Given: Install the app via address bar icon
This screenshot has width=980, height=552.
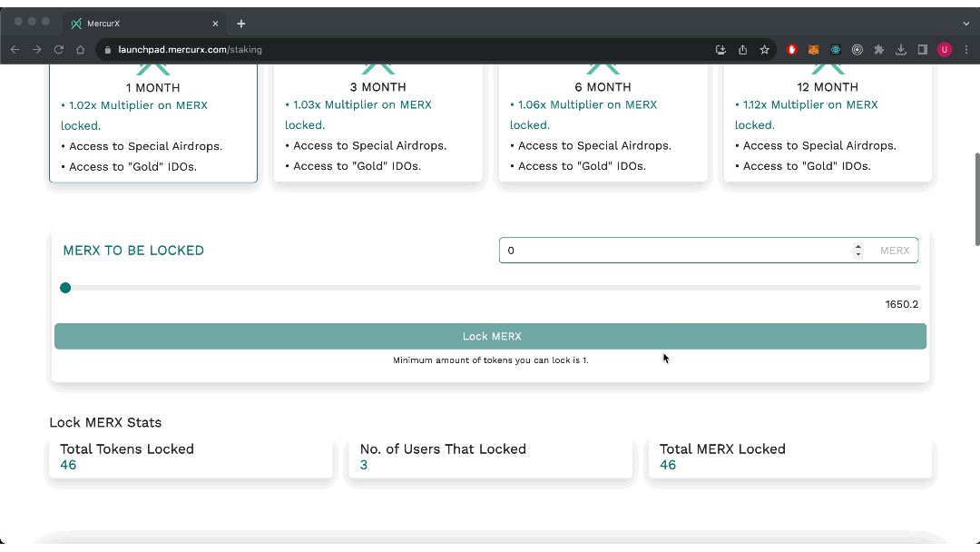Looking at the screenshot, I should (x=720, y=50).
